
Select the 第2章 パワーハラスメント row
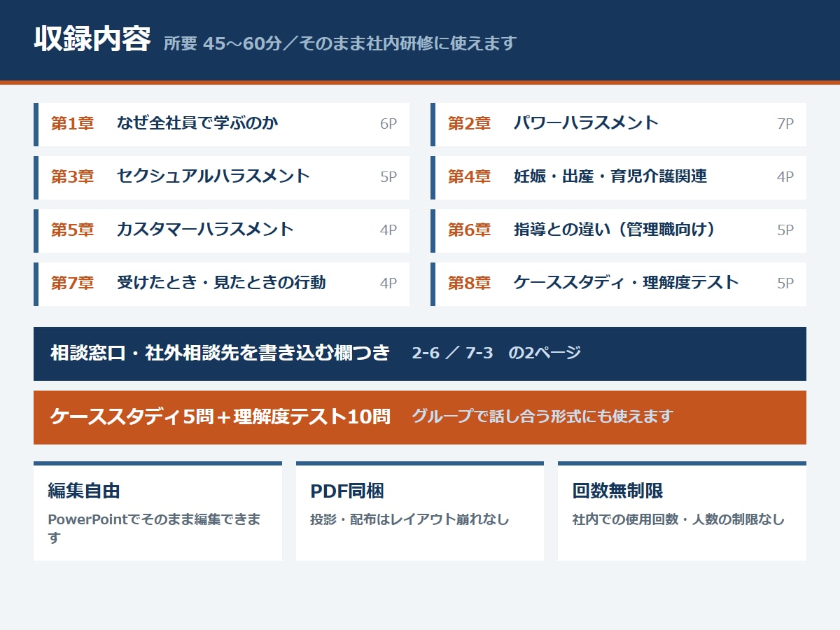[x=618, y=125]
